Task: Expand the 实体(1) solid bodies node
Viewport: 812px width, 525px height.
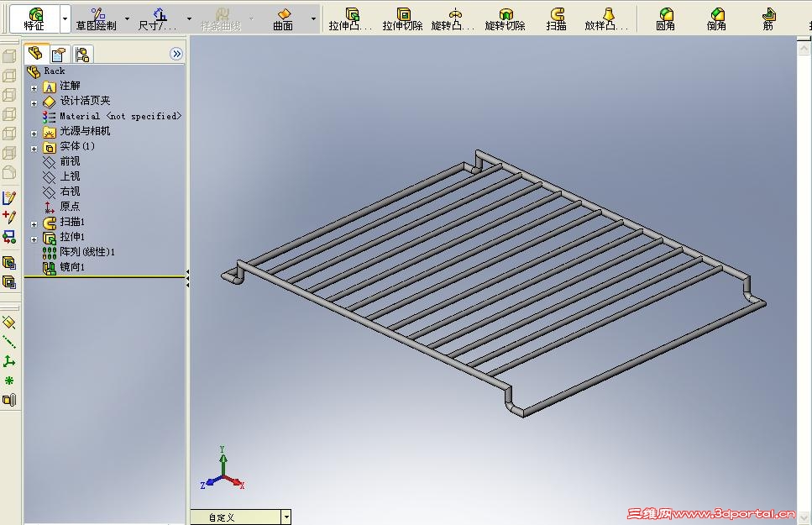Action: [x=34, y=149]
